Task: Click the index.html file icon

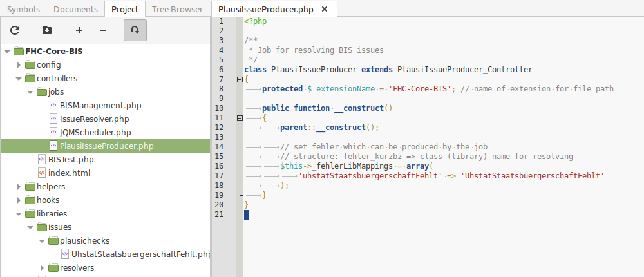Action: click(x=42, y=173)
